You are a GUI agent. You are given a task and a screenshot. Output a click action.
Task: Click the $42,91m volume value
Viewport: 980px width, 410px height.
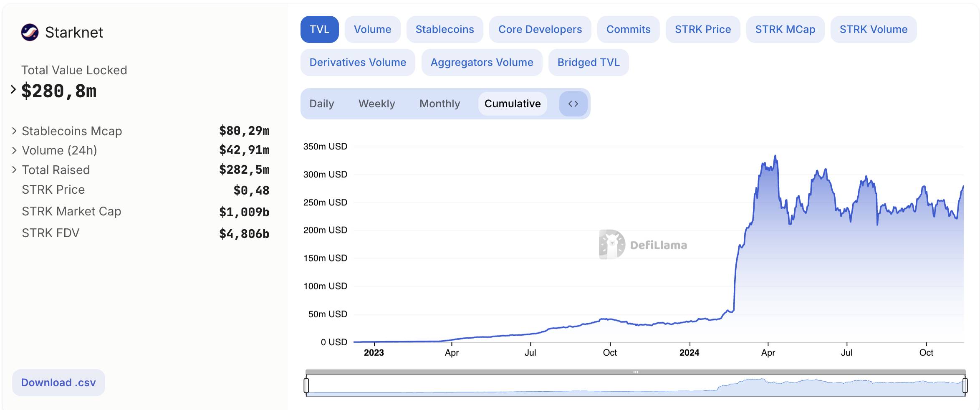tap(244, 150)
